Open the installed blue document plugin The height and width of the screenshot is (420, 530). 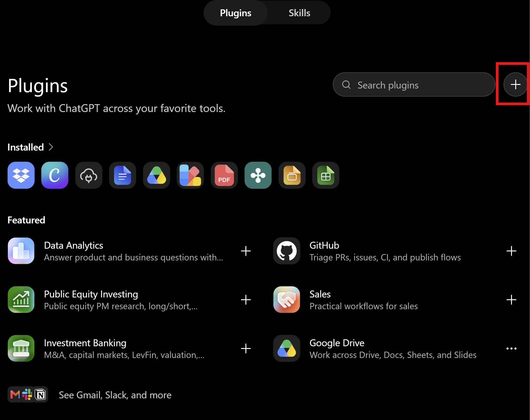tap(123, 175)
